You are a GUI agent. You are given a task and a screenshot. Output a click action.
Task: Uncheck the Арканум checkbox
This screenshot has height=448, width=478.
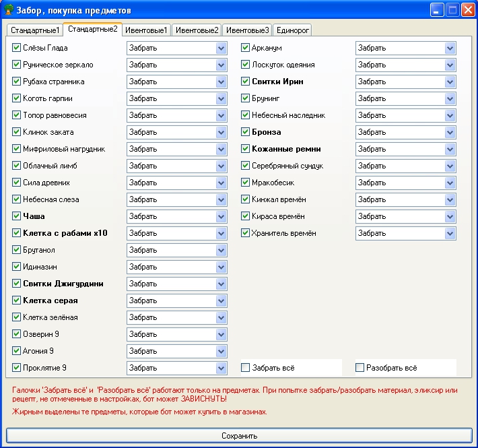tap(246, 48)
